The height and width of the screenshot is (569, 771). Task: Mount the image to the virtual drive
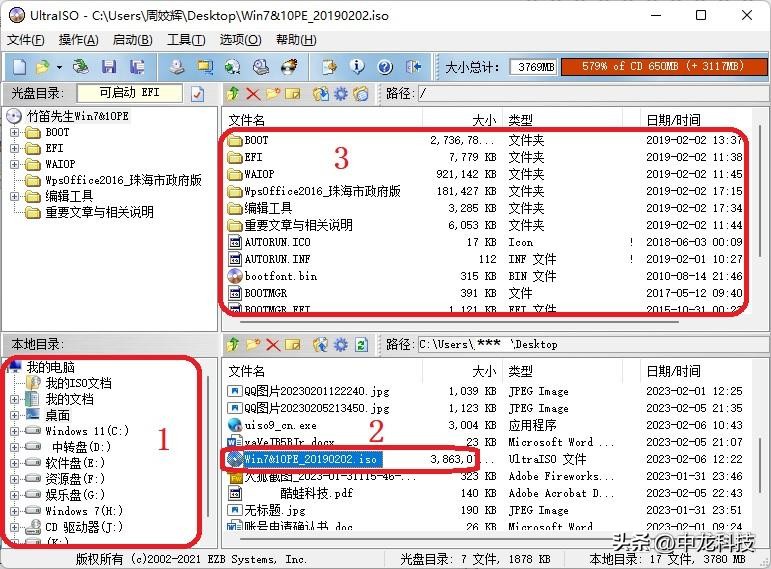click(261, 66)
